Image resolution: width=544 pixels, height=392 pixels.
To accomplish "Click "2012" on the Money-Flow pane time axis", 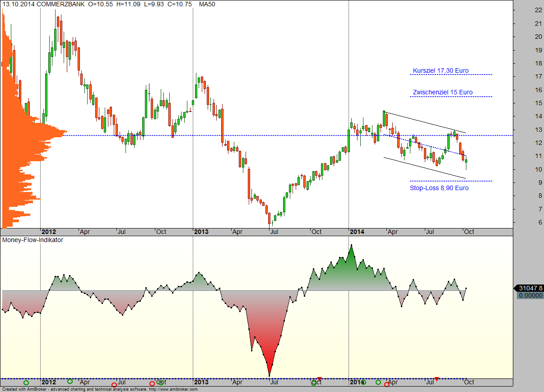I will 49,382.
